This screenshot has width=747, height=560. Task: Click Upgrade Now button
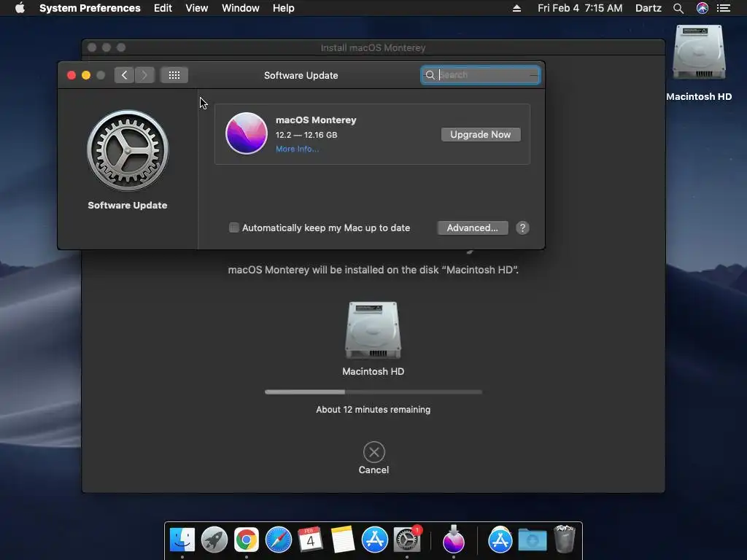[x=480, y=134]
